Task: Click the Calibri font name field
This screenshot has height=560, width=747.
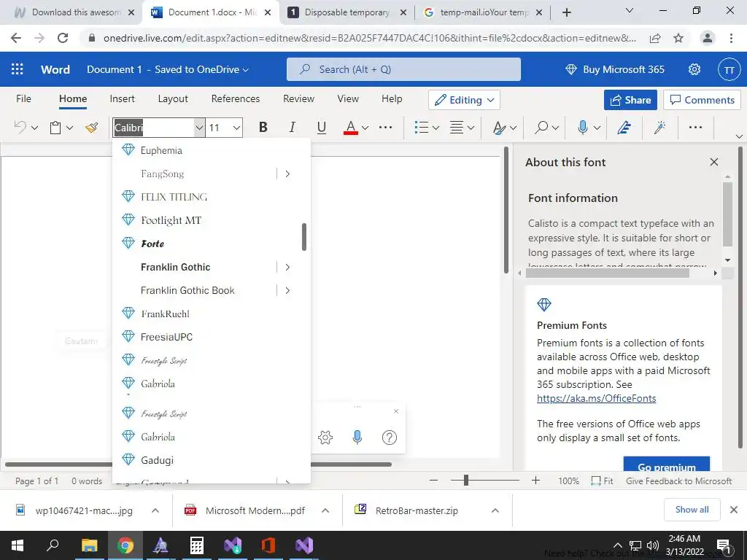Action: coord(153,128)
